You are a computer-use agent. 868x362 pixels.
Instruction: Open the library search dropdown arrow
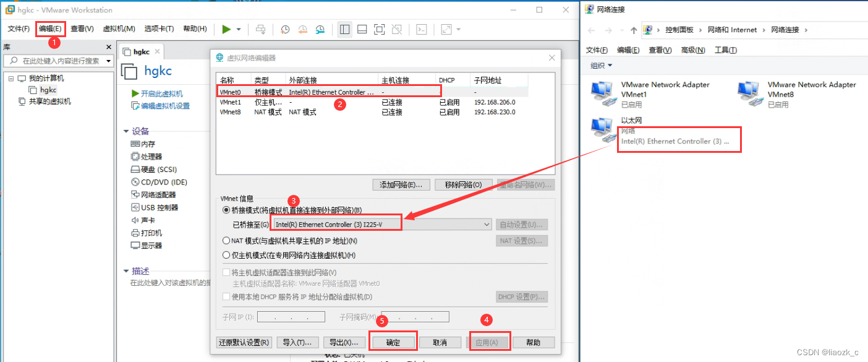[108, 61]
